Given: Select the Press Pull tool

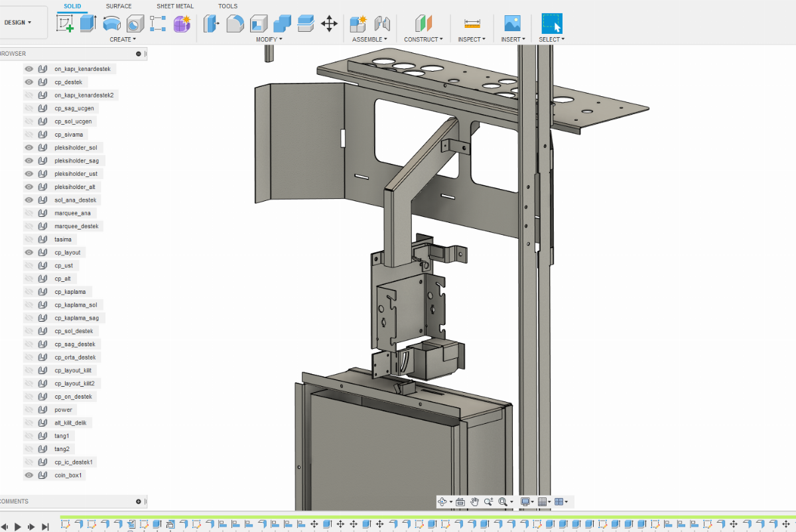Looking at the screenshot, I should click(x=212, y=24).
